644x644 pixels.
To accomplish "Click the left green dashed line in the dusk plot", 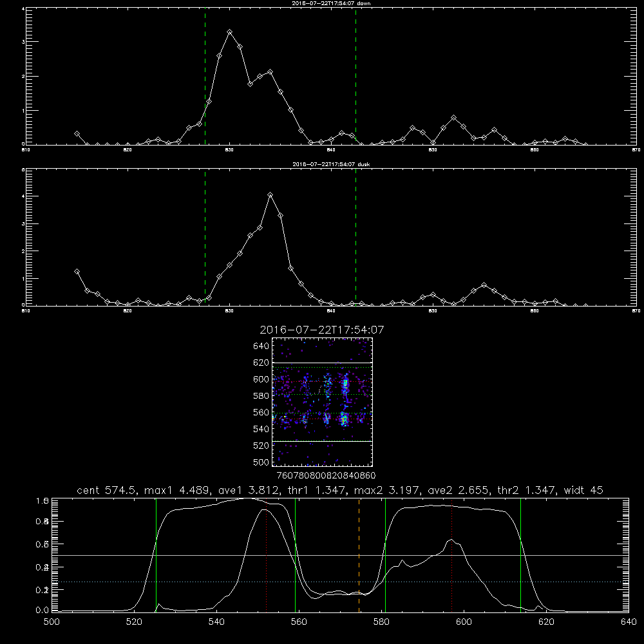I will click(205, 238).
